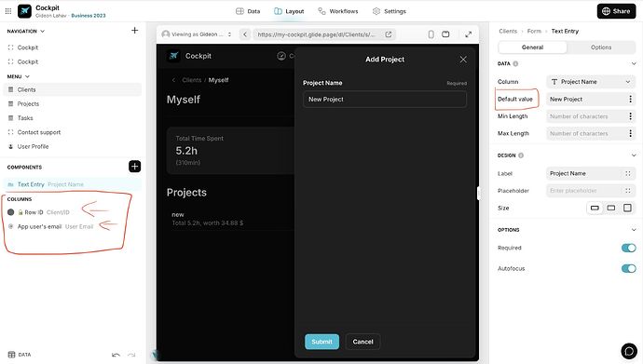The height and width of the screenshot is (364, 643).
Task: Click the undo arrow in the bottom-left bar
Action: (x=116, y=355)
